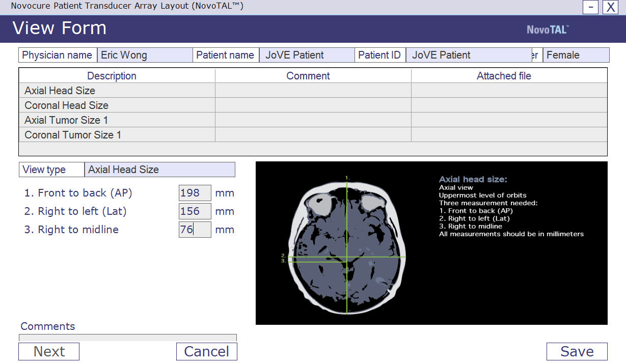Click the Attached file column header
The image size is (626, 364).
coord(504,76)
